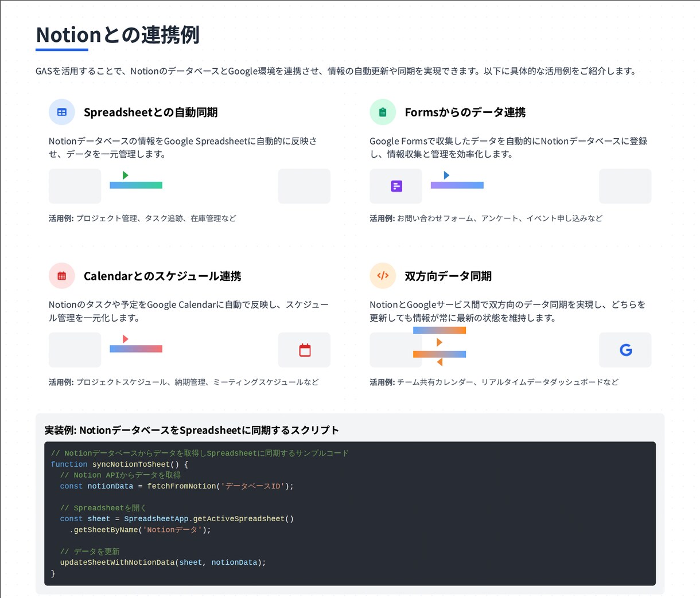
Task: Click the purple Forms icon tile
Action: pyautogui.click(x=396, y=186)
